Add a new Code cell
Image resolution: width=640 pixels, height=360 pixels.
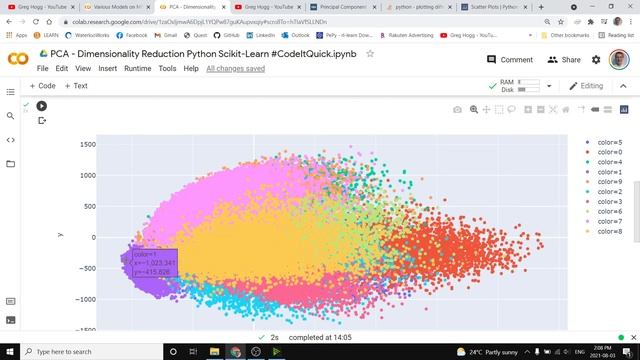pyautogui.click(x=42, y=86)
